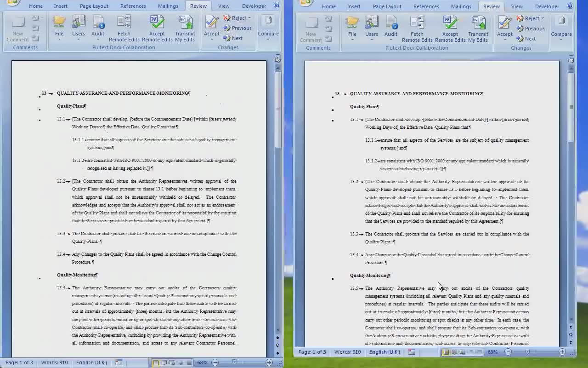Screen dimensions: 588x368
Task: Click Page: 1 of 3 in right window
Action: [312, 352]
